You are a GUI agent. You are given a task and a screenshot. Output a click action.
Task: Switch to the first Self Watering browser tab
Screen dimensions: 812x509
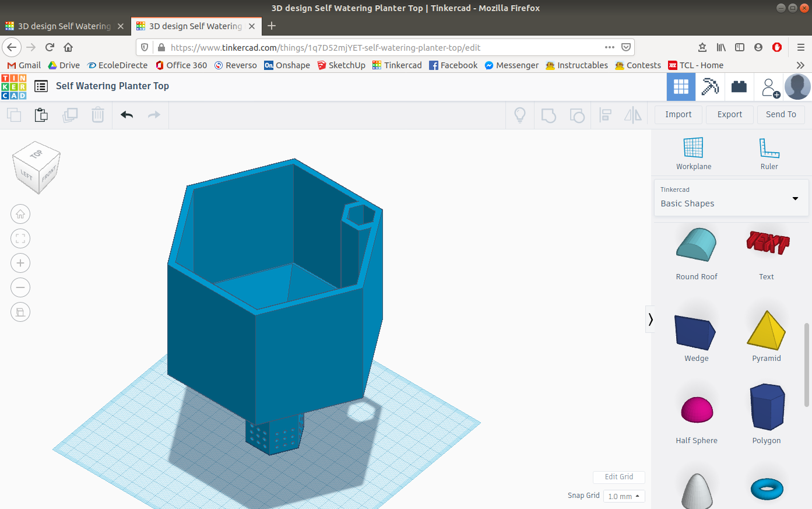point(64,26)
